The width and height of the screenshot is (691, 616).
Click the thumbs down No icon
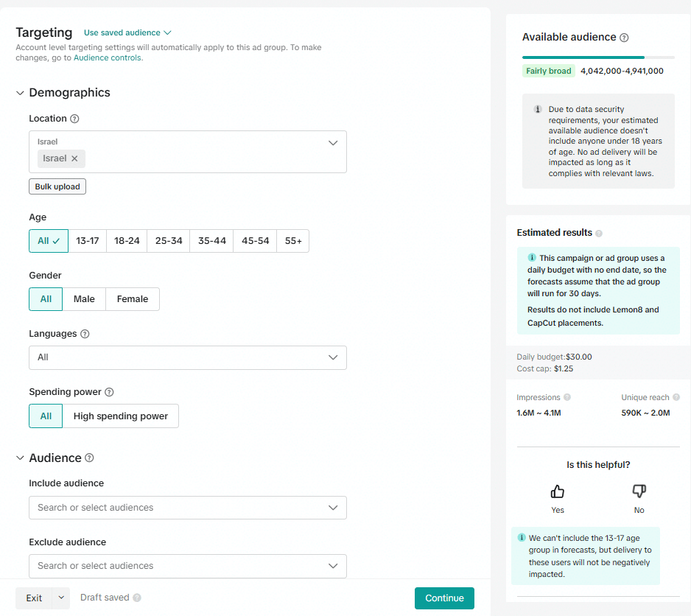639,491
